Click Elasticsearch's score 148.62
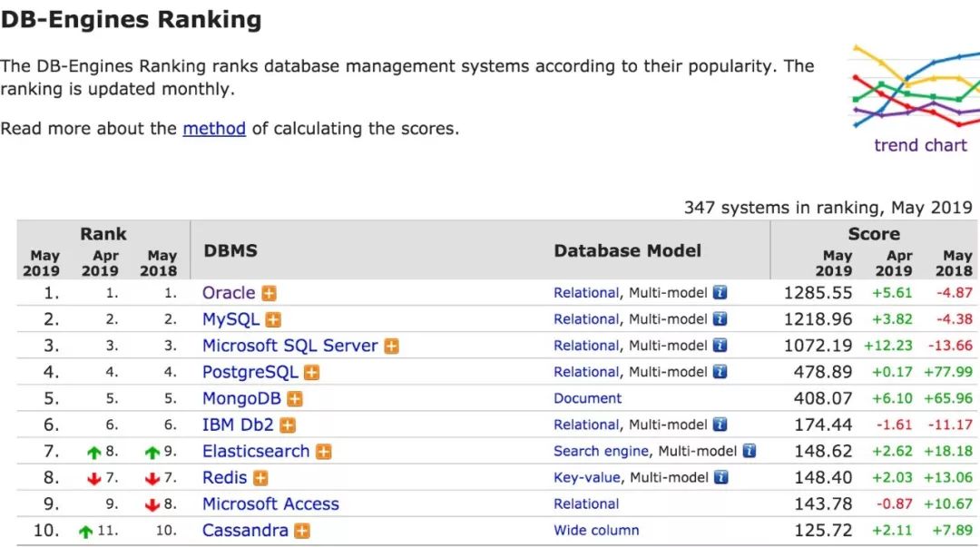This screenshot has width=980, height=547. [x=823, y=451]
